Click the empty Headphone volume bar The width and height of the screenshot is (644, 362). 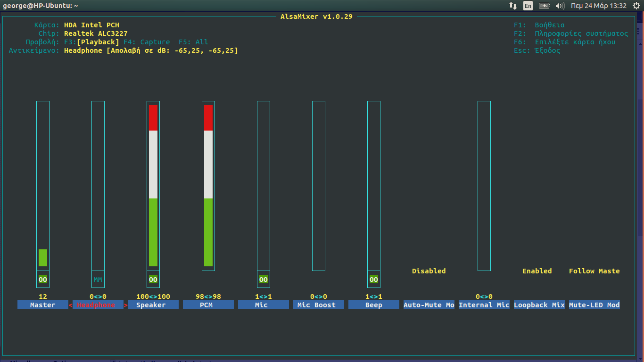click(x=98, y=186)
